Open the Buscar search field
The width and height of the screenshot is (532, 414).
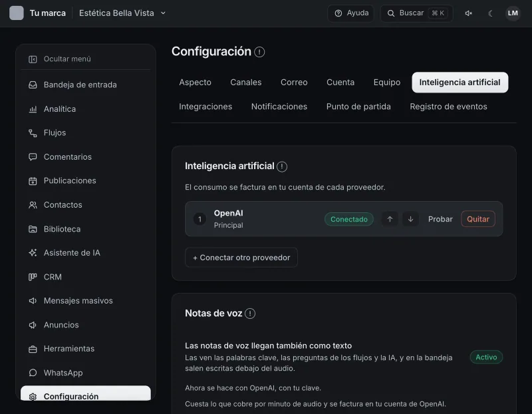point(417,13)
